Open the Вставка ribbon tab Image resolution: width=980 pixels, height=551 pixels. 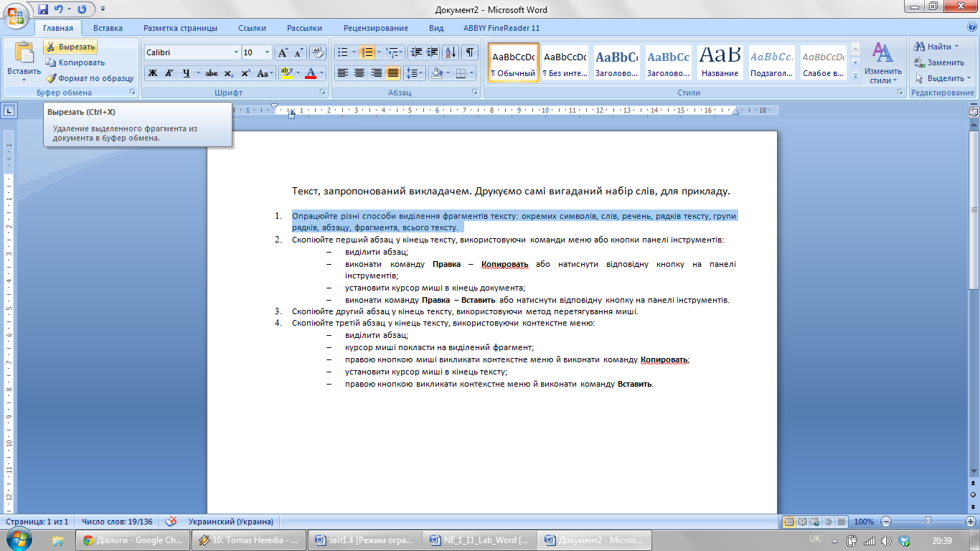click(x=108, y=28)
